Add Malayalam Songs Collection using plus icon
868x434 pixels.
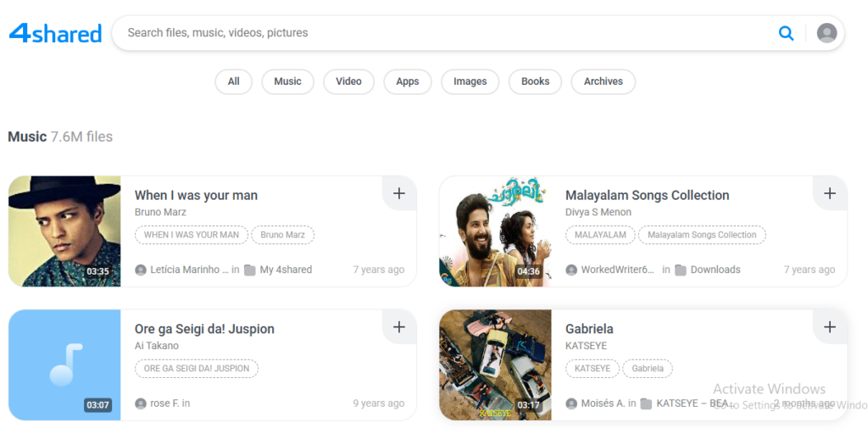(x=829, y=194)
